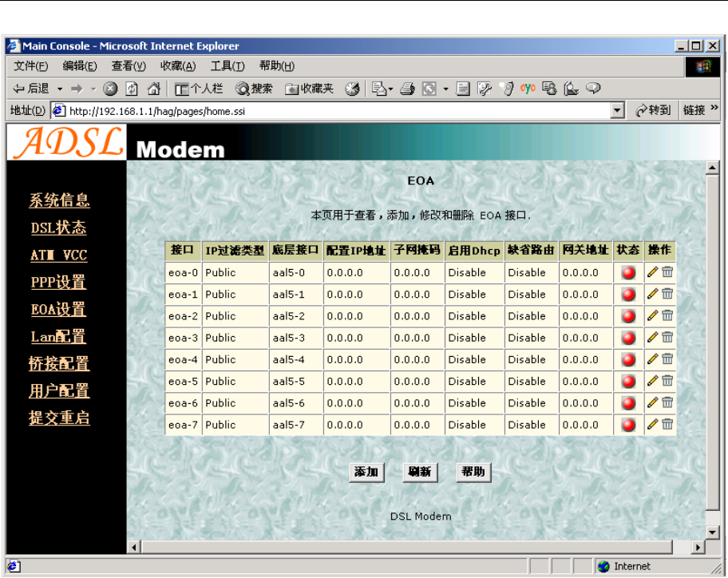Edit the eoa-3 interface with pencil icon
This screenshot has height=578, width=728.
652,337
